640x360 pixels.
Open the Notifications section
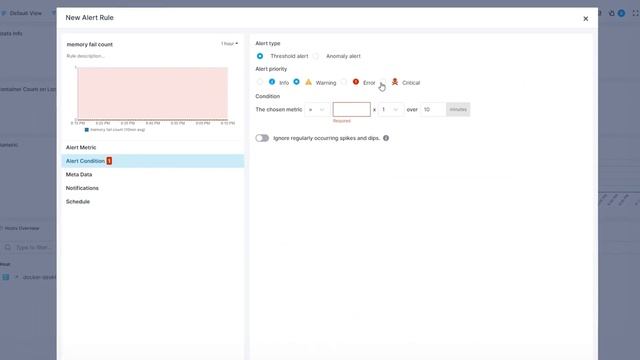(x=153, y=188)
